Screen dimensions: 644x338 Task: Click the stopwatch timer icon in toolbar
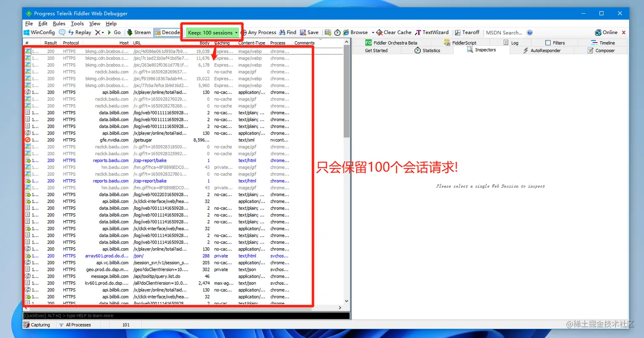(337, 32)
